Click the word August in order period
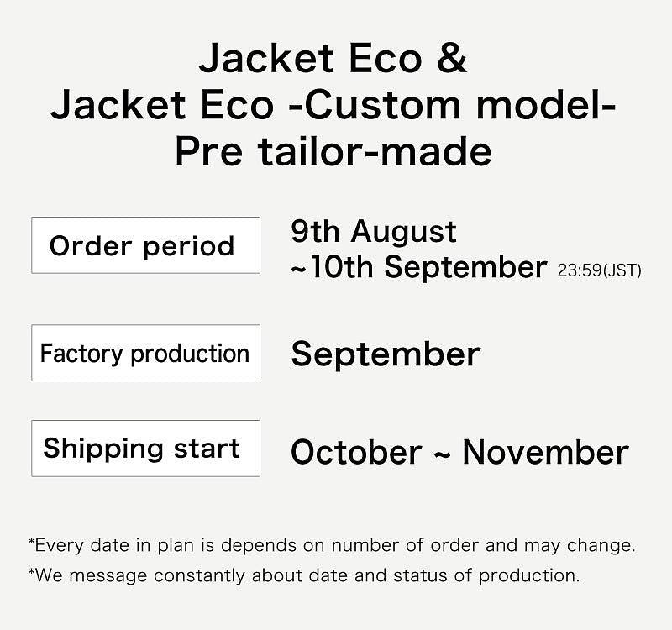This screenshot has height=630, width=672. click(404, 234)
